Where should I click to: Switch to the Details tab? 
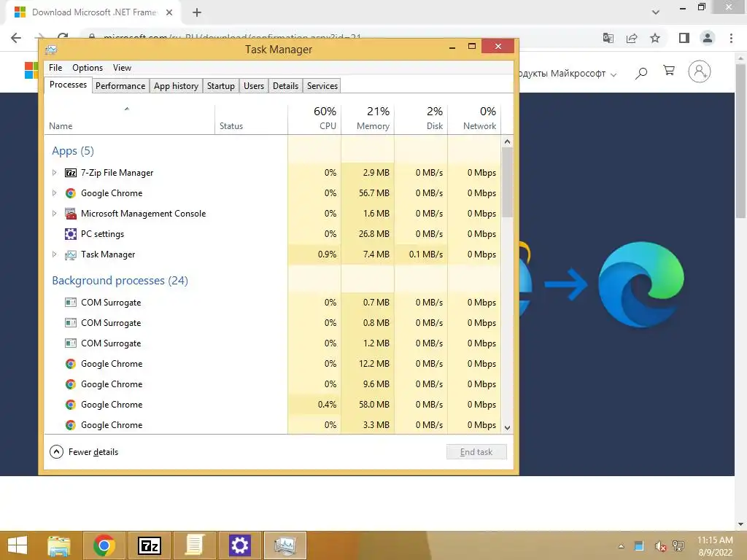pos(285,86)
